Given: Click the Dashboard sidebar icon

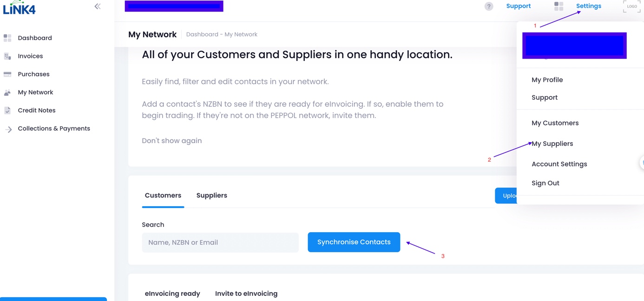Looking at the screenshot, I should point(7,38).
